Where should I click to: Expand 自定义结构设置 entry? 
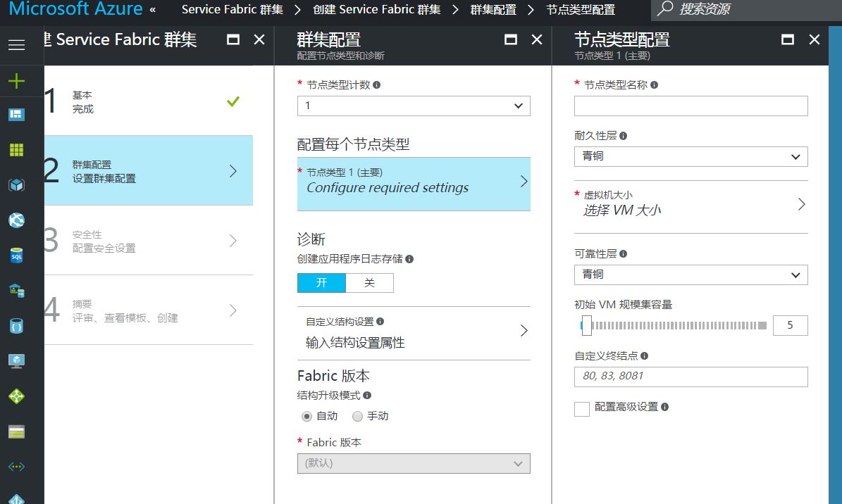[414, 333]
